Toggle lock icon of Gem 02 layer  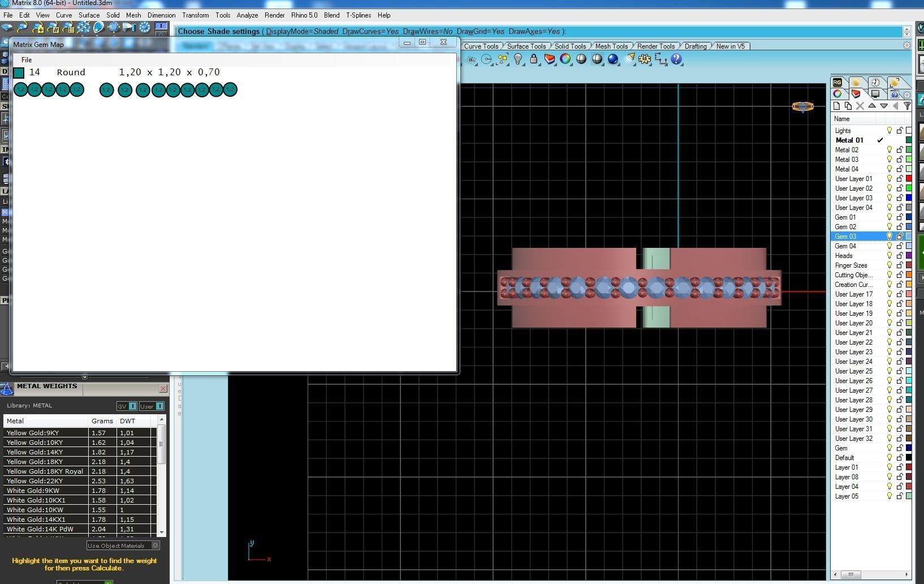pyautogui.click(x=900, y=227)
